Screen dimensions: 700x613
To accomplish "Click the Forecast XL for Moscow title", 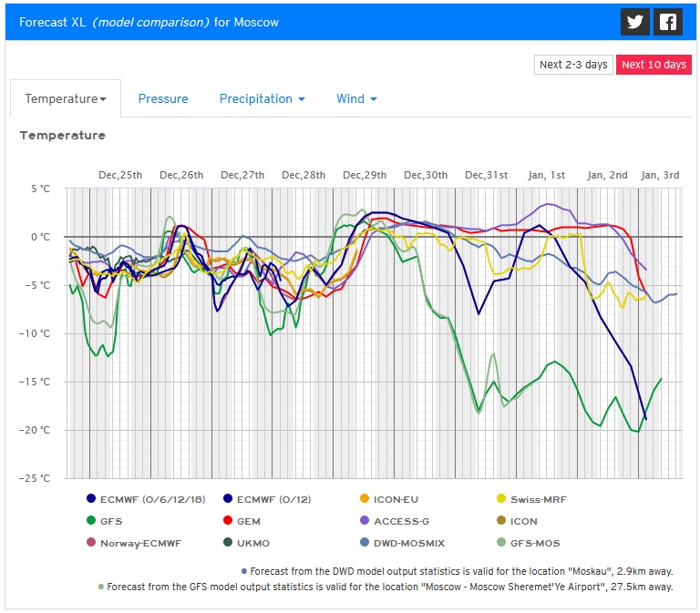I will pyautogui.click(x=149, y=22).
